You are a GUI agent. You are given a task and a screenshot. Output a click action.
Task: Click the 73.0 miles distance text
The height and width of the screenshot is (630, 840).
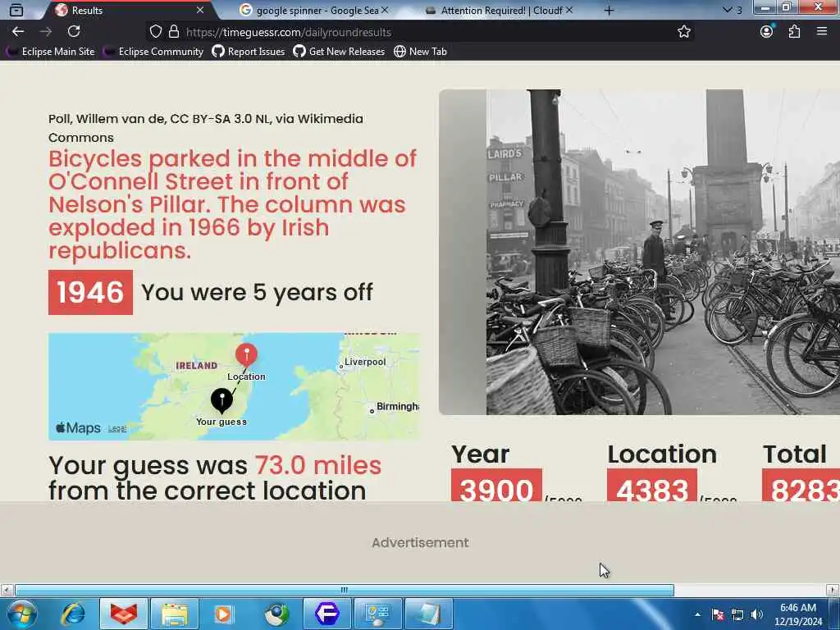(318, 465)
